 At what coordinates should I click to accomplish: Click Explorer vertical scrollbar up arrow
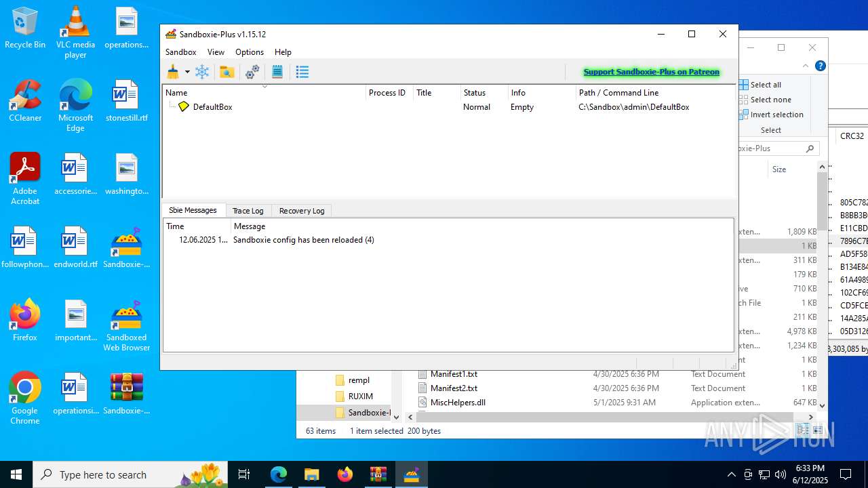pos(823,167)
